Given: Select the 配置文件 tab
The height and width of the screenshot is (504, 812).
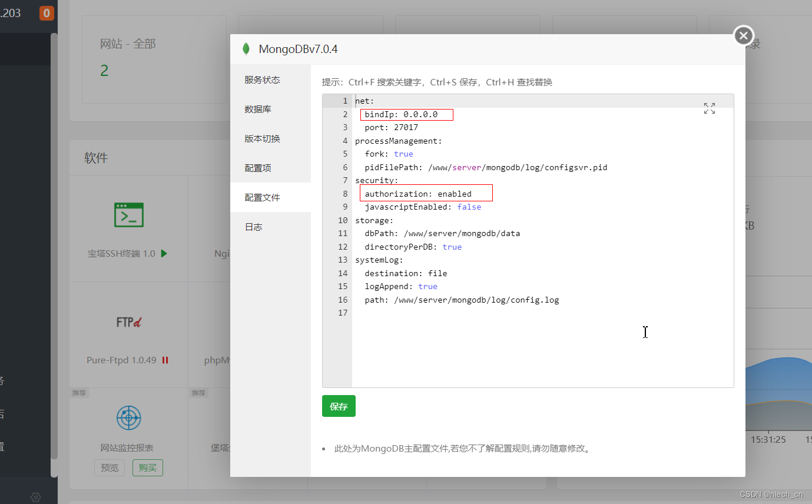Looking at the screenshot, I should point(270,197).
